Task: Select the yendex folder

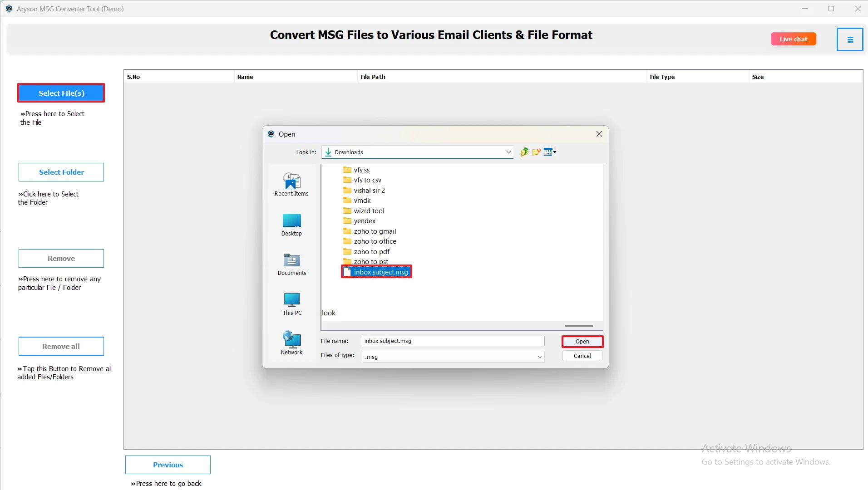Action: pos(360,221)
